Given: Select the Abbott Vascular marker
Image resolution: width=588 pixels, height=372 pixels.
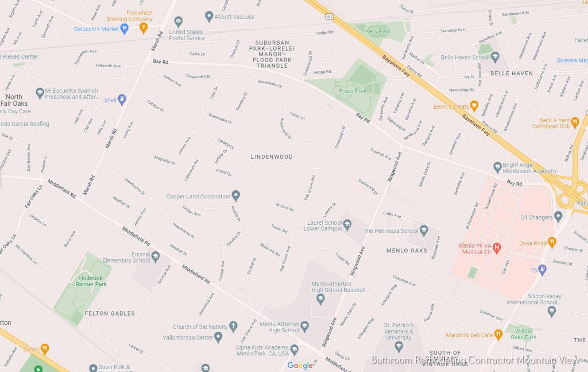Looking at the screenshot, I should 209,17.
